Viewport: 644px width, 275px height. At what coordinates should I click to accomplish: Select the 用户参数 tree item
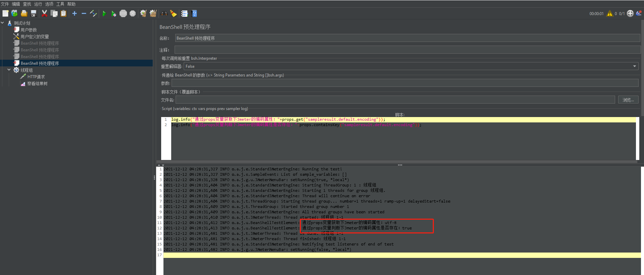[29, 30]
